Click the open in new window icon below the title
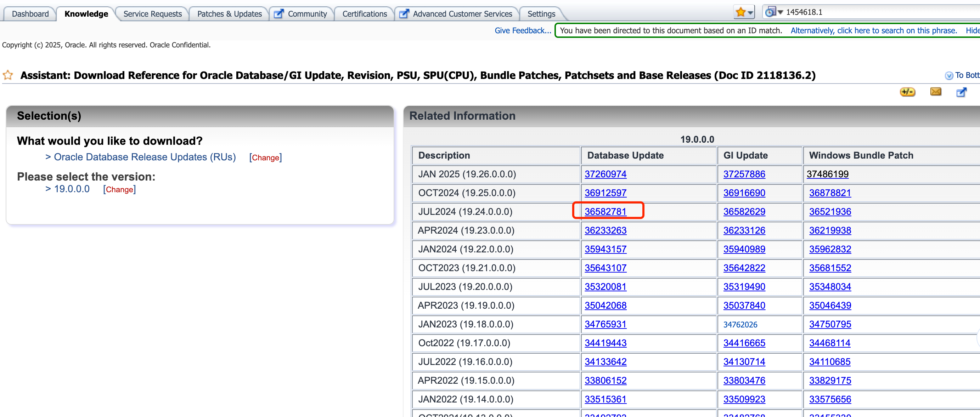Viewport: 980px width, 417px height. coord(961,92)
